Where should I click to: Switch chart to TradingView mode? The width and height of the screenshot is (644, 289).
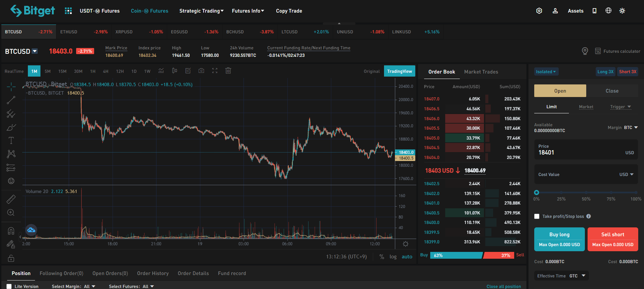click(400, 71)
